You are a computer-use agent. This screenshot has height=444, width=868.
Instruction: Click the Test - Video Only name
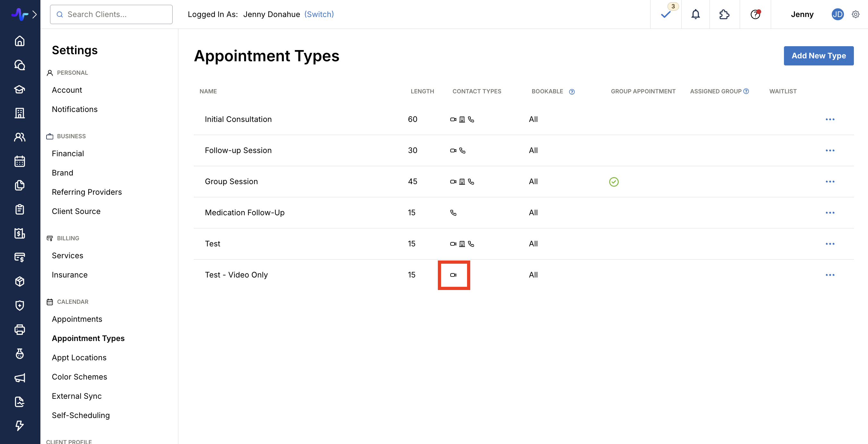236,275
